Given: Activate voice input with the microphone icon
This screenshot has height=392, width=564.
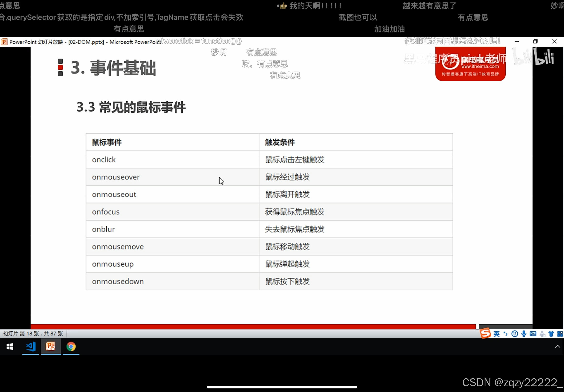Looking at the screenshot, I should 524,333.
